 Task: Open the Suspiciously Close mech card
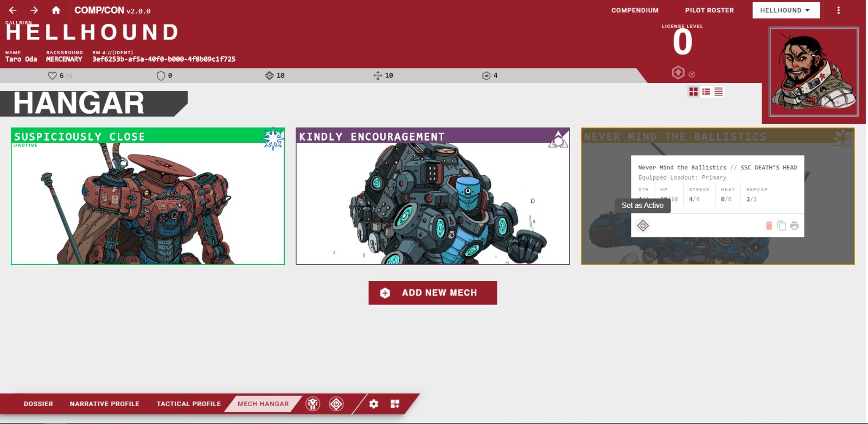click(148, 196)
